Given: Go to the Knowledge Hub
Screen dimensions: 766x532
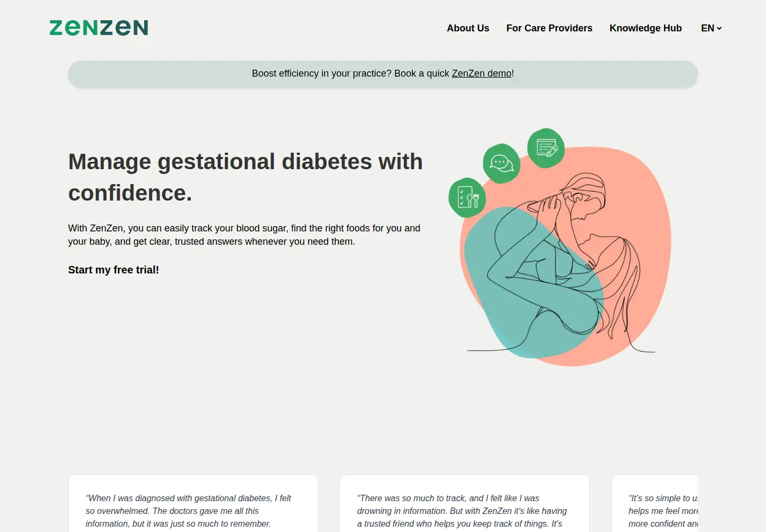Looking at the screenshot, I should [646, 28].
